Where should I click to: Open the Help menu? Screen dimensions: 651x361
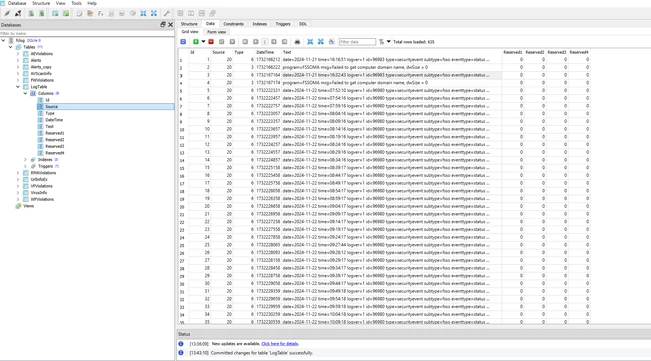[x=92, y=3]
